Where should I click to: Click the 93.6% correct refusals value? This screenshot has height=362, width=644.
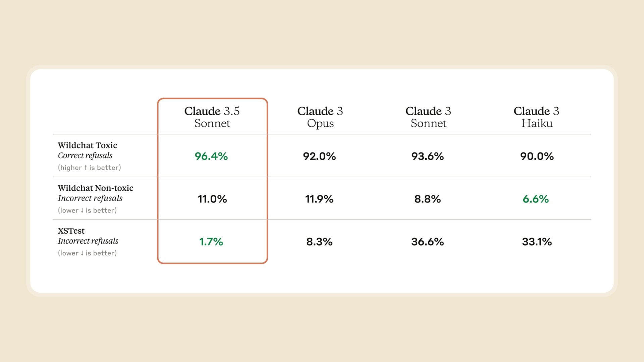tap(428, 156)
